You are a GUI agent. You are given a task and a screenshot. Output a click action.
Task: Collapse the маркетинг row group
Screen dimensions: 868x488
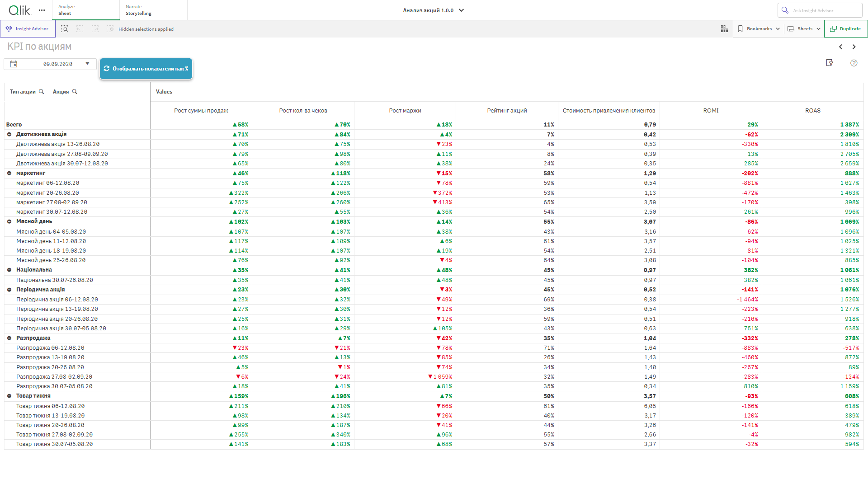pyautogui.click(x=9, y=174)
